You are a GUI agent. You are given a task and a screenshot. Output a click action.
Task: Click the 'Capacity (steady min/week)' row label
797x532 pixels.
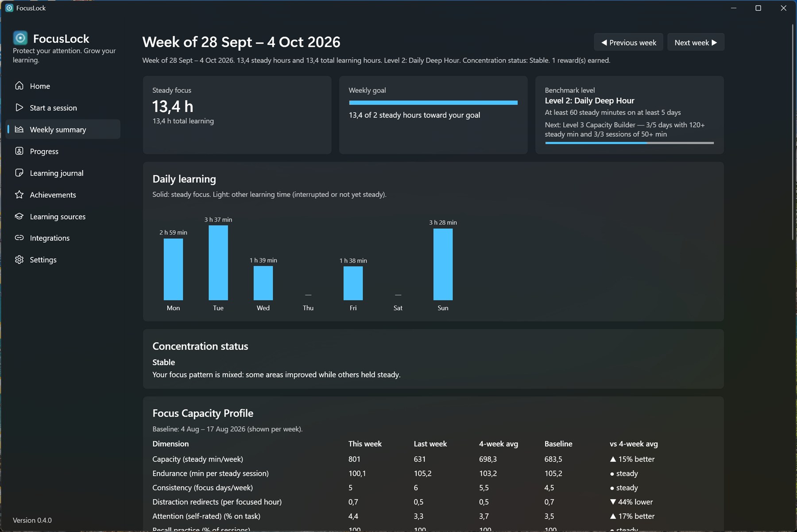point(197,459)
